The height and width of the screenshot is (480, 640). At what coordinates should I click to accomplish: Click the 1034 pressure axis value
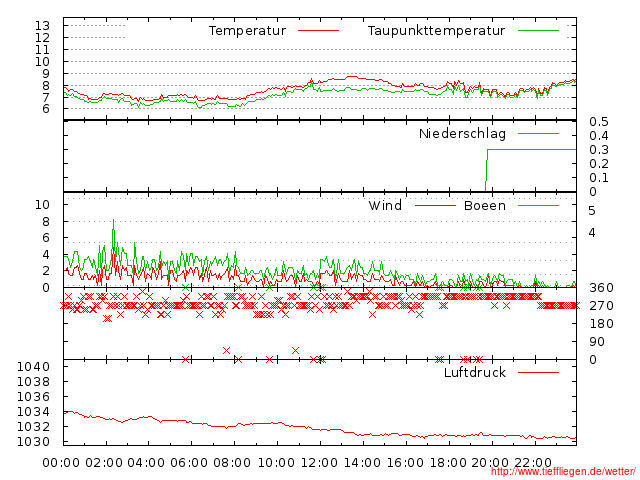(33, 411)
